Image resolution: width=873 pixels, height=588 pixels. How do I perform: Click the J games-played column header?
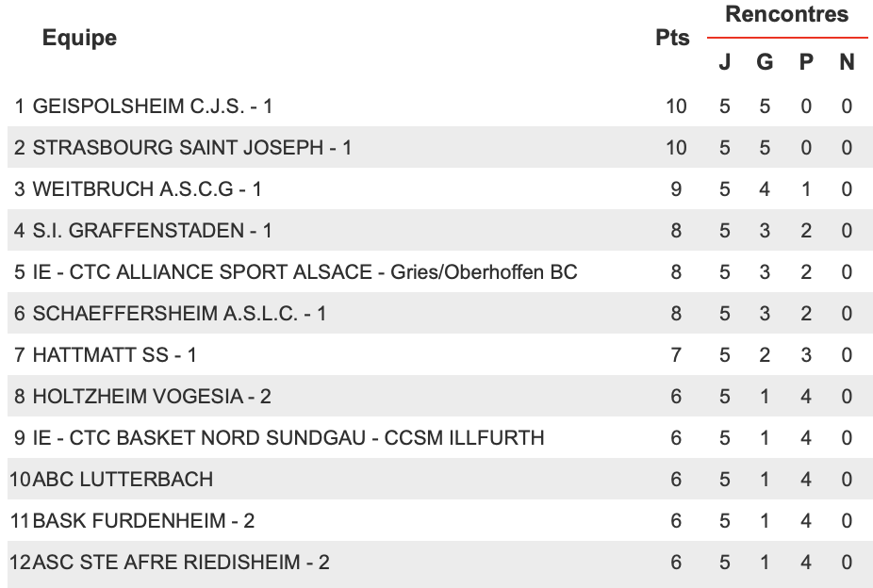click(x=724, y=62)
